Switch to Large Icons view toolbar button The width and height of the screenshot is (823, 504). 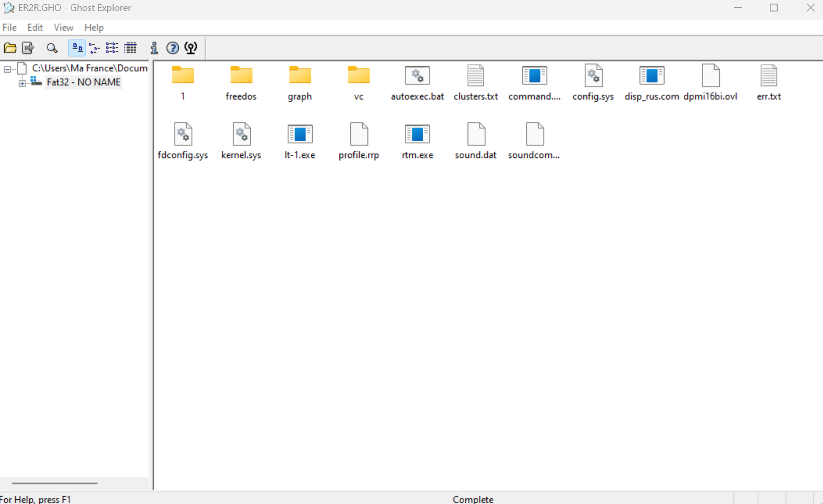77,48
